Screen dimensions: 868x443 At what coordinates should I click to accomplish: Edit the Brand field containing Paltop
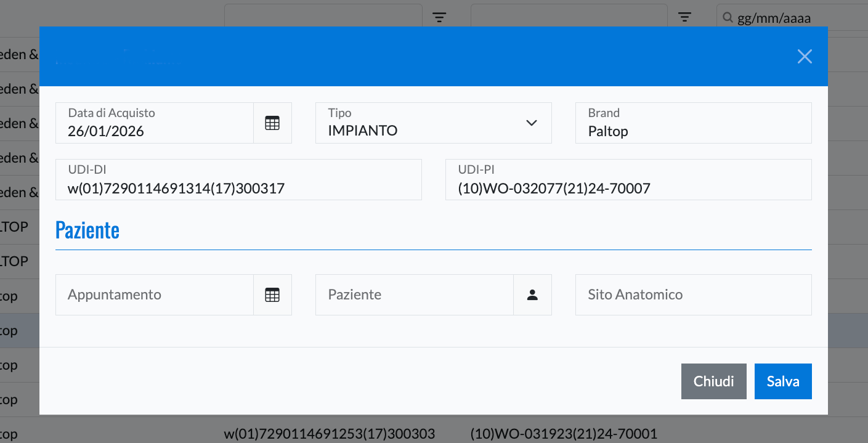click(694, 123)
